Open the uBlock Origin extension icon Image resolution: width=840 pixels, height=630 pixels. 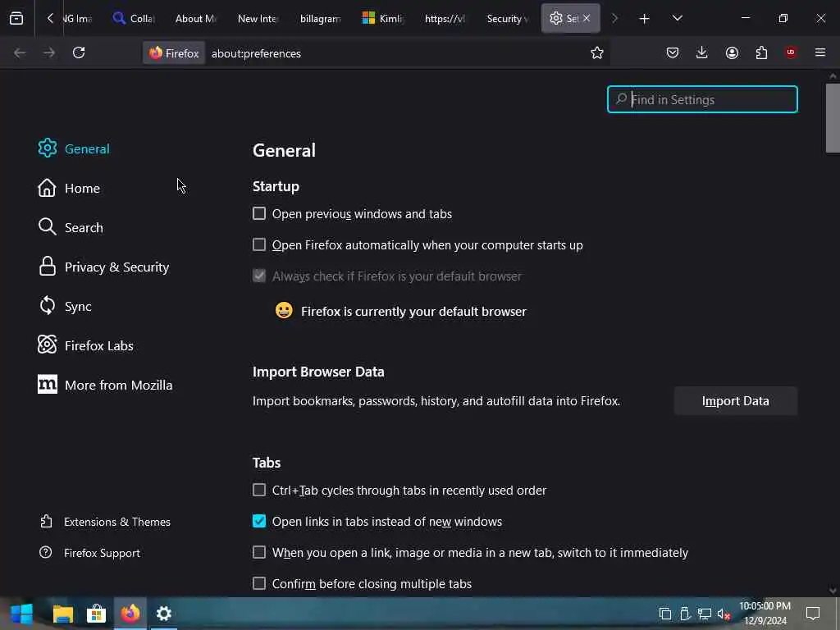791,52
